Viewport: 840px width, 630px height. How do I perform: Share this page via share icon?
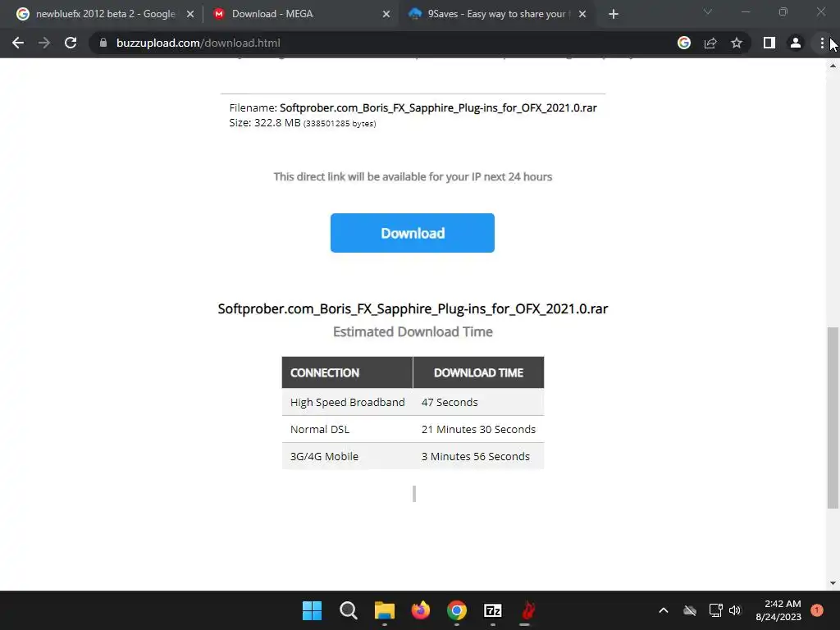710,43
